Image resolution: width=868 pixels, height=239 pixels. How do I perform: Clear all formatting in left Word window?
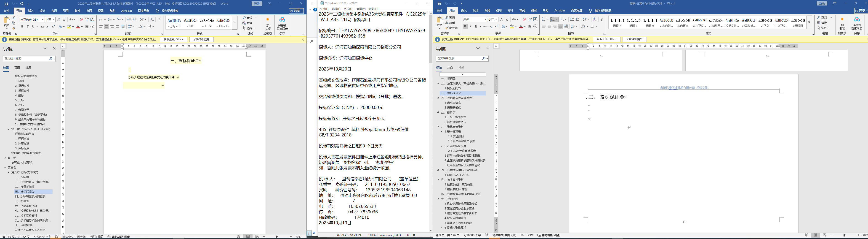click(x=81, y=20)
